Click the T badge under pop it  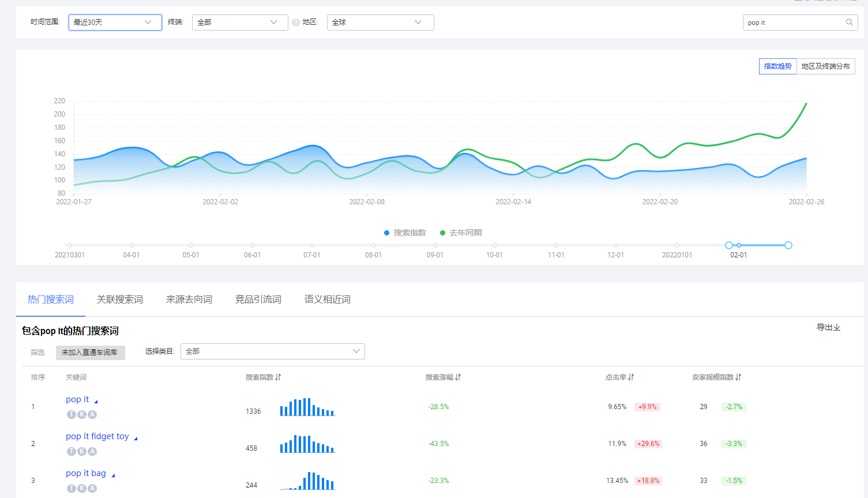click(x=72, y=414)
